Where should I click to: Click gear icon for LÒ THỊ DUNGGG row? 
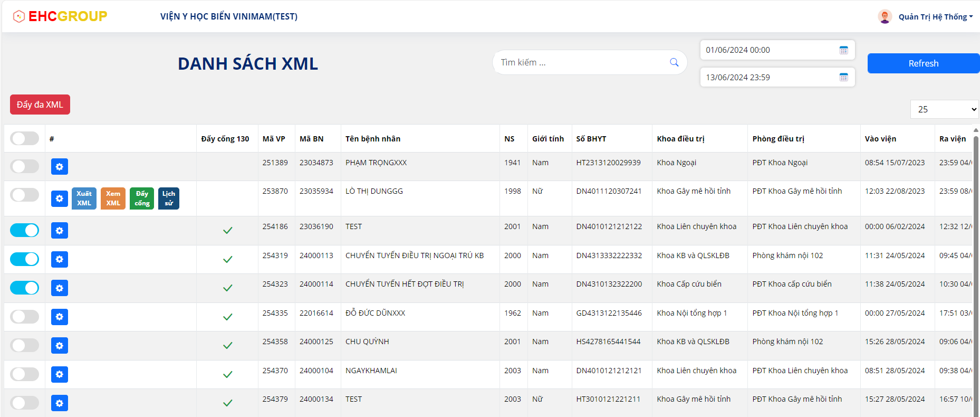(x=60, y=198)
